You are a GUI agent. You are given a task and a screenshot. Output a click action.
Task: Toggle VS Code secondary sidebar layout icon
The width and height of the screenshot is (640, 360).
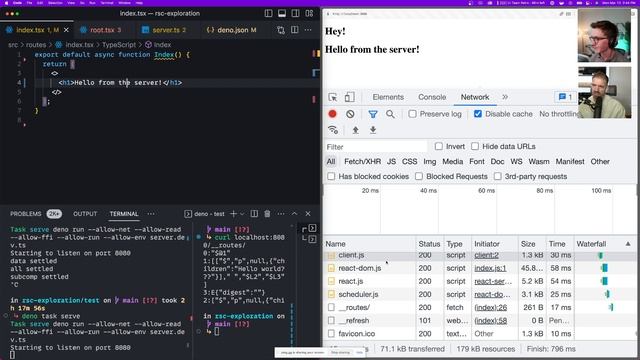(296, 13)
